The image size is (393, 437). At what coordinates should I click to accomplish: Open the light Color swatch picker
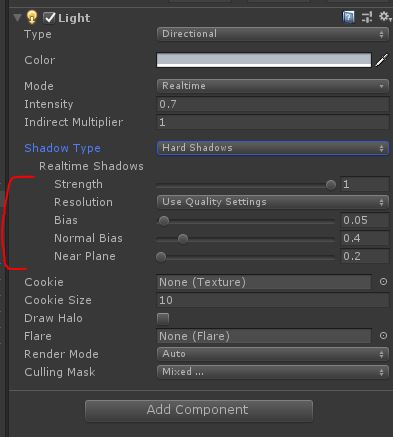pyautogui.click(x=264, y=60)
